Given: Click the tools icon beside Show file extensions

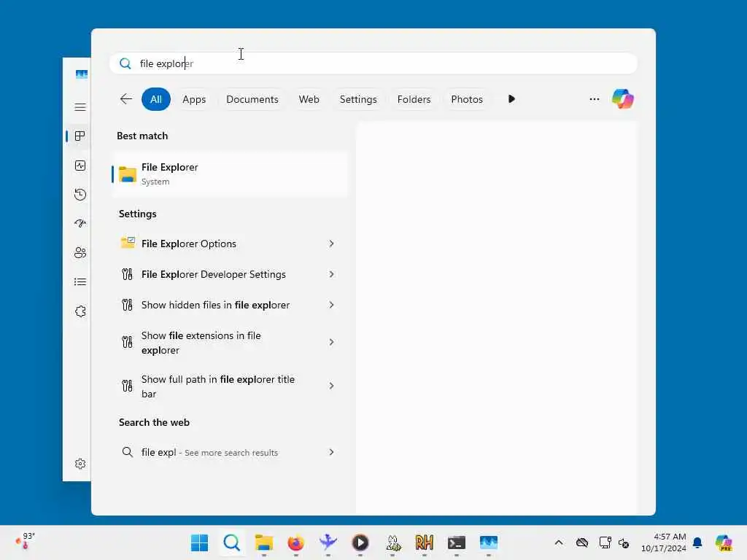Looking at the screenshot, I should pos(127,342).
